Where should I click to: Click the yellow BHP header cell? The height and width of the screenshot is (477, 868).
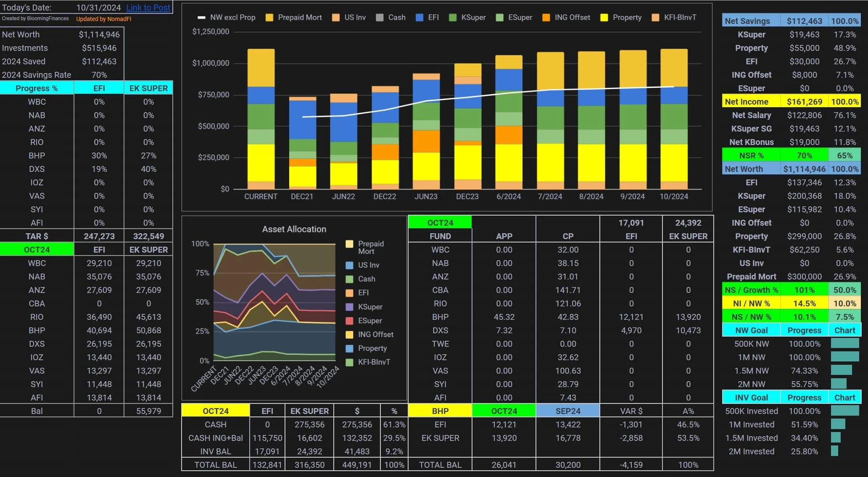tap(440, 411)
